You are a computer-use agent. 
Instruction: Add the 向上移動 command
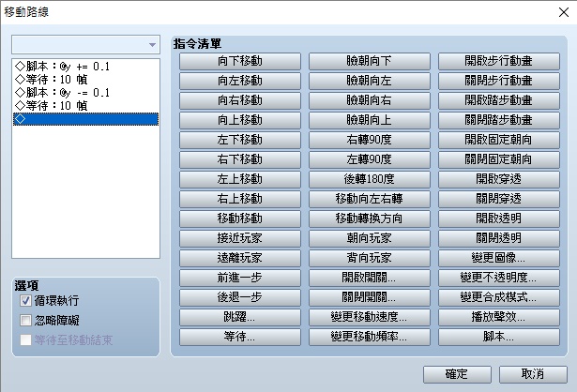[240, 120]
